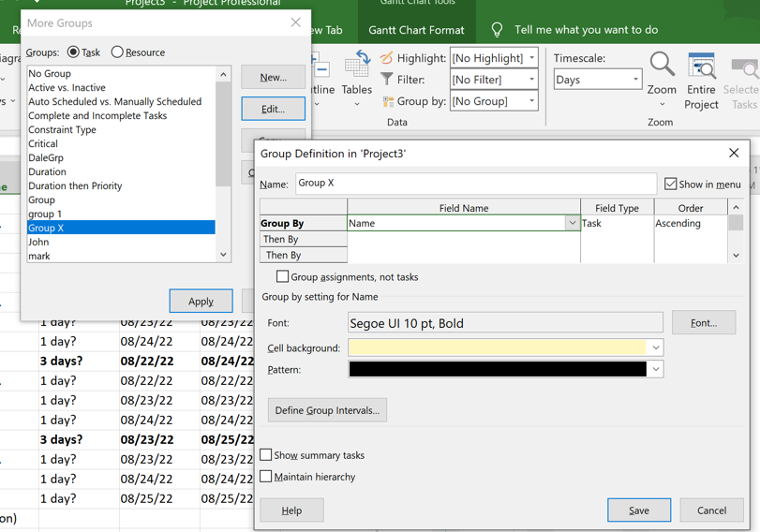Click the Entire Project icon
This screenshot has height=532, width=760.
701,66
